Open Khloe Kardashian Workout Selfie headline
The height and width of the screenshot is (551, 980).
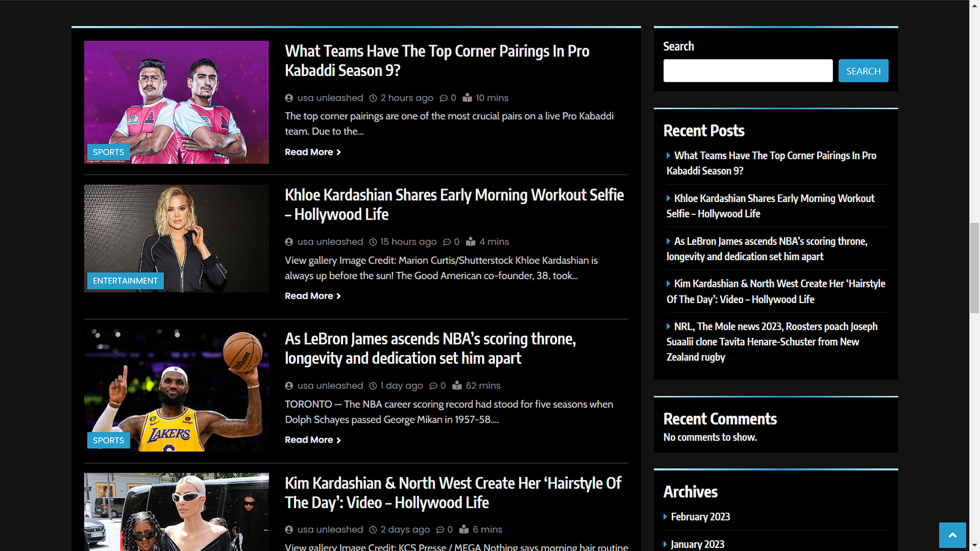click(x=454, y=204)
